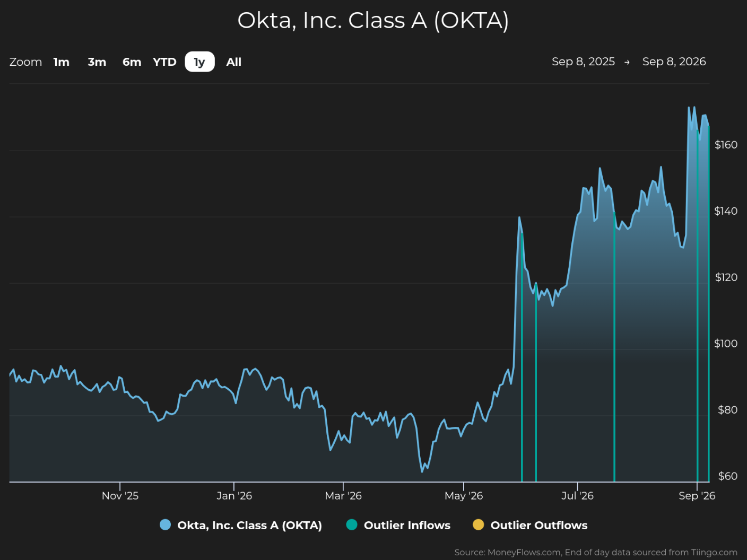This screenshot has height=560, width=747.
Task: Toggle Outlier Outflows legend series
Action: (x=531, y=525)
